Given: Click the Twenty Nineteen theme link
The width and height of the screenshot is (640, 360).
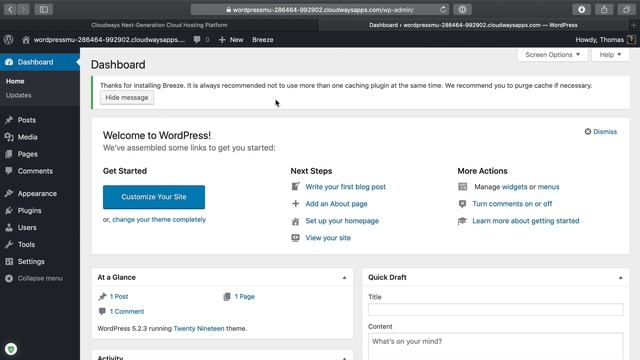Looking at the screenshot, I should tap(199, 329).
